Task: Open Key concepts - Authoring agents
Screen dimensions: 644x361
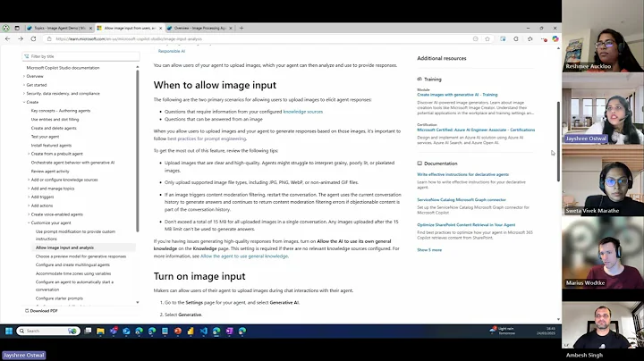Action: click(61, 111)
